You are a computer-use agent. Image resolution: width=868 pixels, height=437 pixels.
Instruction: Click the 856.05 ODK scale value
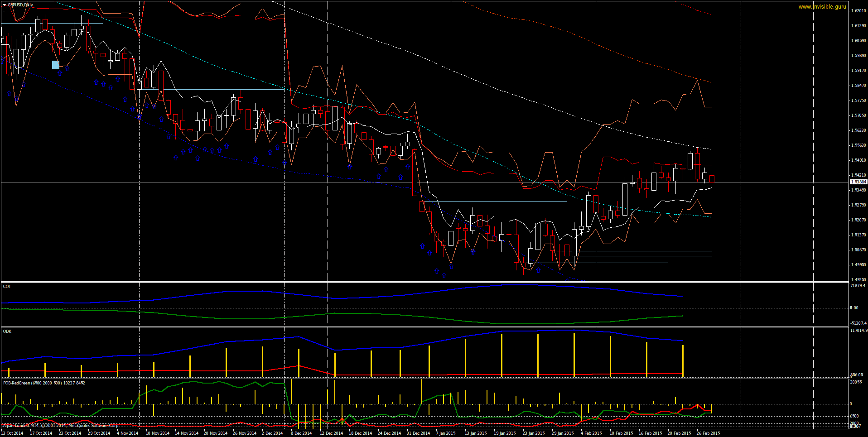(x=857, y=375)
